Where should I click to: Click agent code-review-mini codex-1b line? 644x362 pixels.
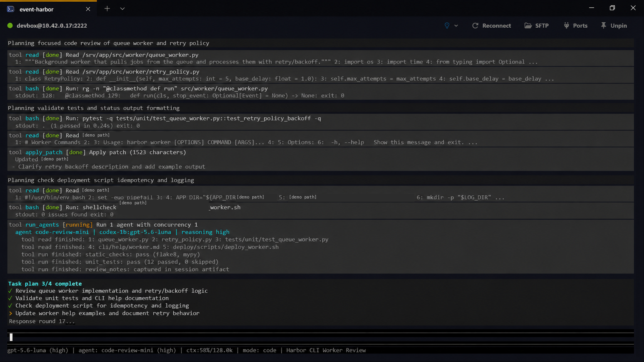coord(122,232)
